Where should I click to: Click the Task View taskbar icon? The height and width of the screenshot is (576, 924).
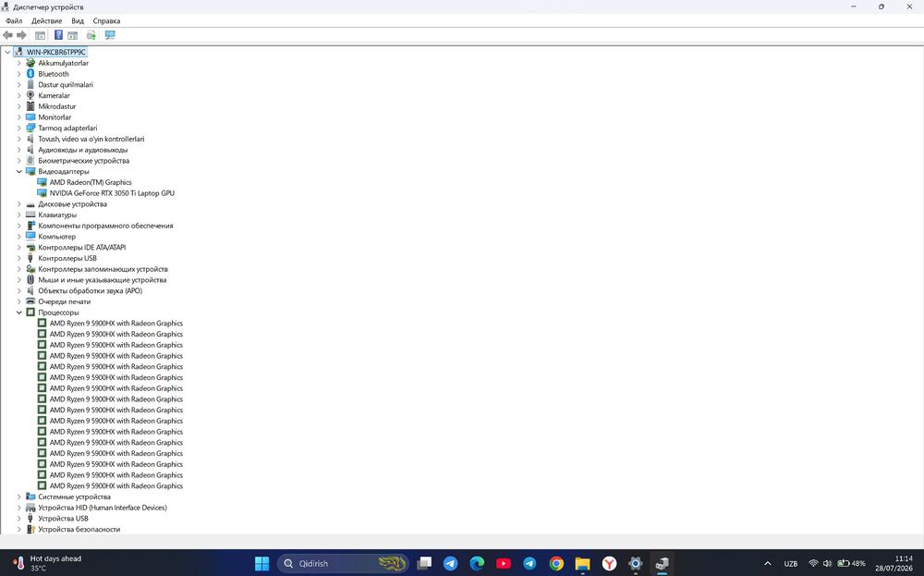click(424, 564)
